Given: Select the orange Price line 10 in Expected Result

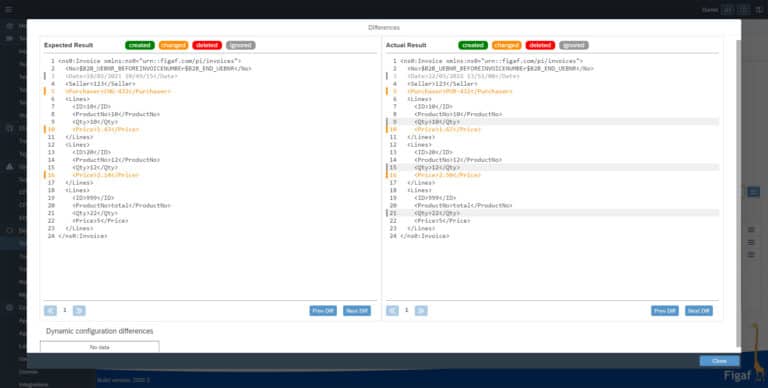Looking at the screenshot, I should coord(105,129).
